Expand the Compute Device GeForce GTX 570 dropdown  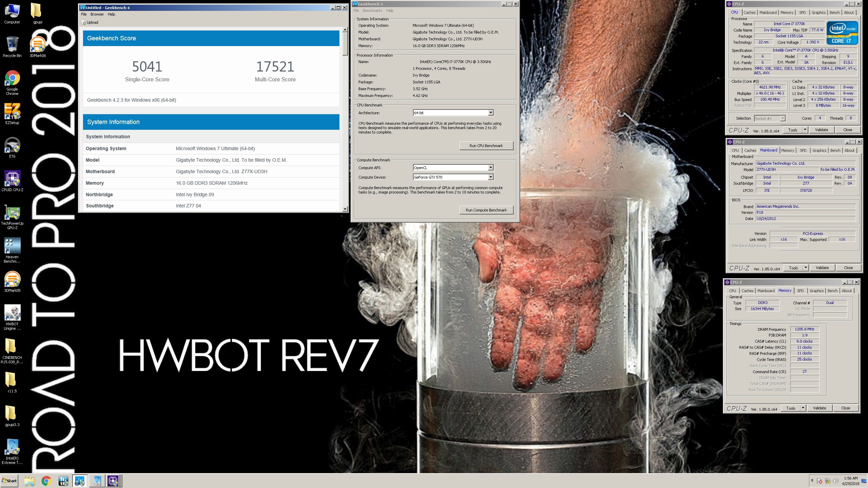491,177
